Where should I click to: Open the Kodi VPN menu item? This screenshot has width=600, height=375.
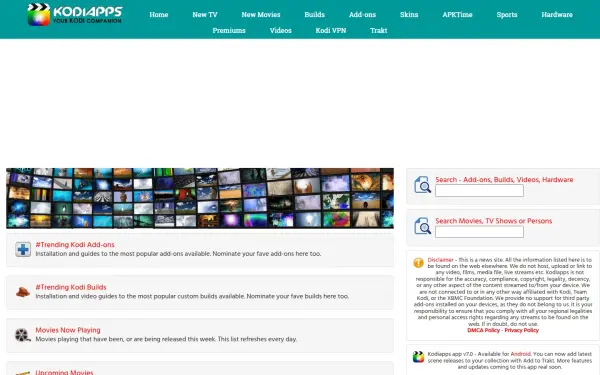331,30
